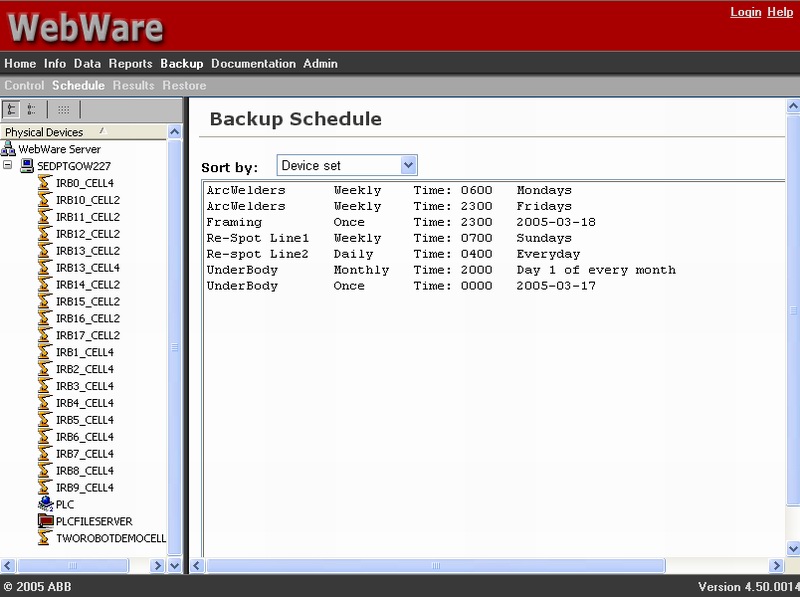Click the robot icon next to IRB0_CELL4
800x597 pixels.
(44, 183)
